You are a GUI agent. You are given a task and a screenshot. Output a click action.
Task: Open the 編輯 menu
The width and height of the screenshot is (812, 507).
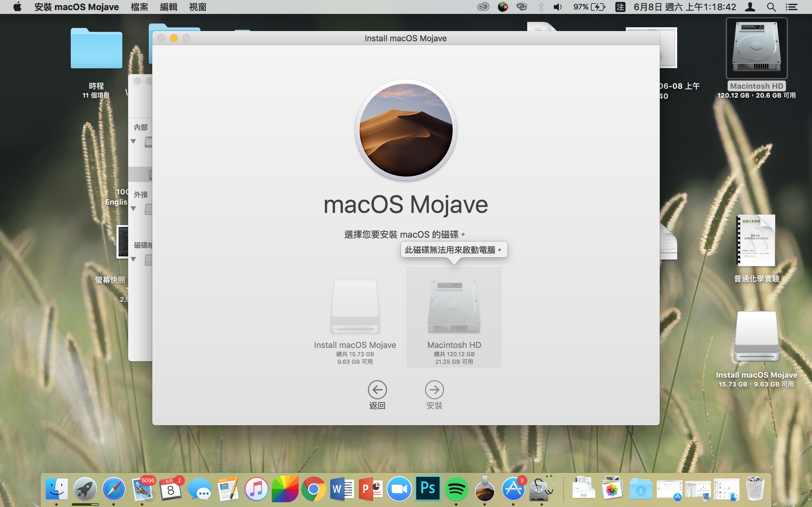168,7
